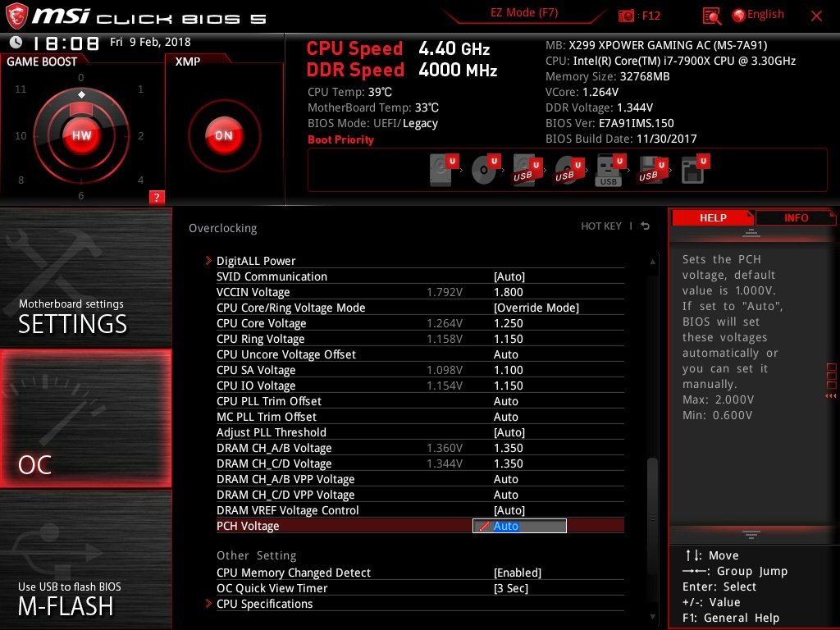Select the last floppy/network boot device icon
This screenshot has width=840, height=630.
pos(695,169)
